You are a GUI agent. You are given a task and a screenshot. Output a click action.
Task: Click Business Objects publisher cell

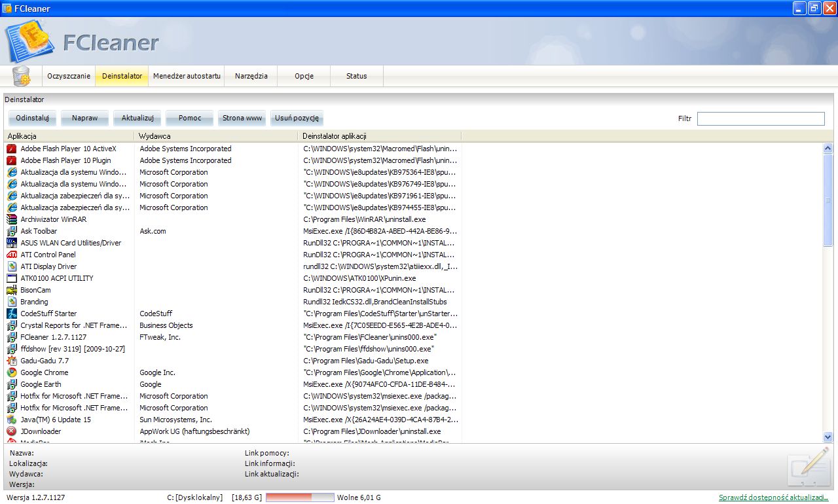(166, 325)
